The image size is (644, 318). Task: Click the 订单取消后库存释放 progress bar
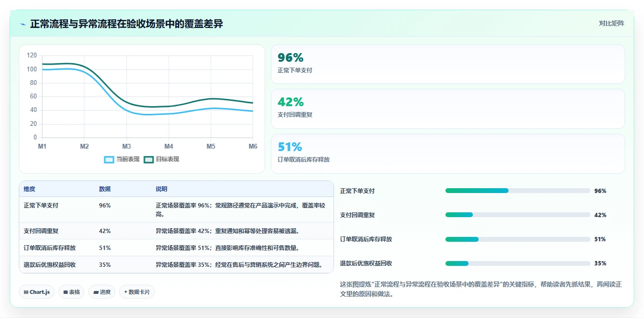(518, 239)
